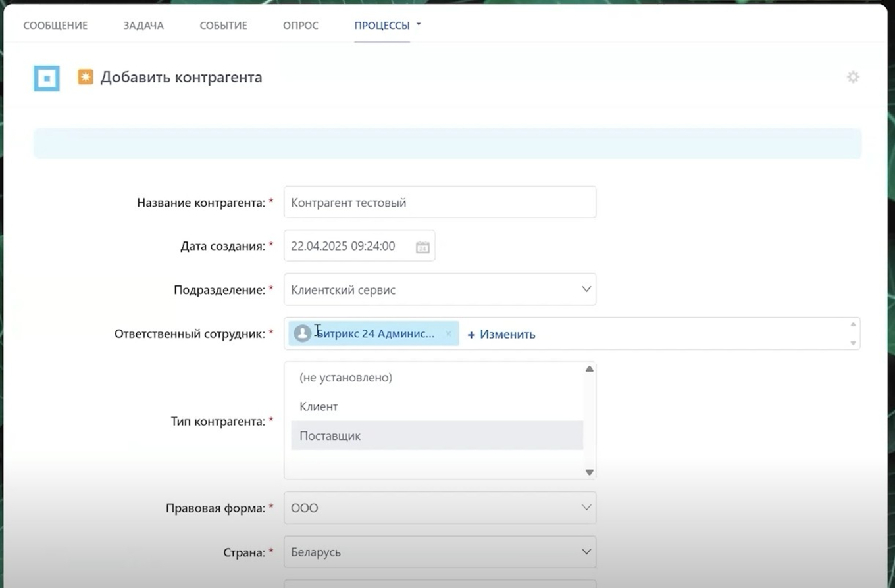This screenshot has width=895, height=588.
Task: Click the calendar icon in date field
Action: tap(422, 247)
